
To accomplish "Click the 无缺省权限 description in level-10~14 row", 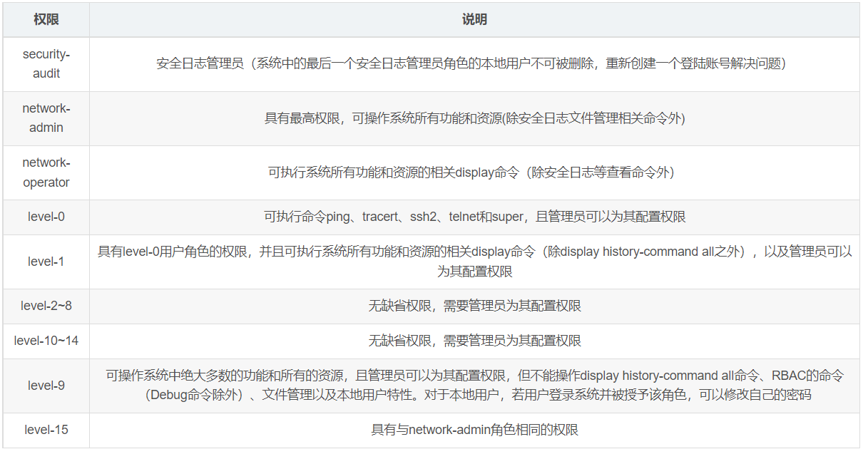I will (x=474, y=341).
